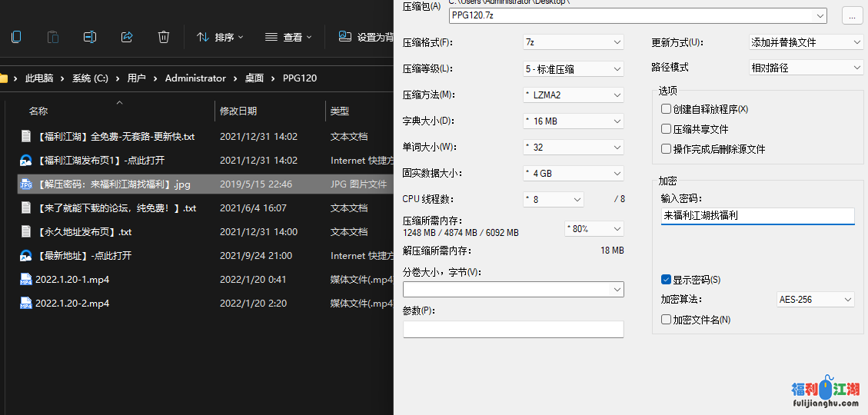Expand the 压缩等级 dropdown

click(573, 69)
